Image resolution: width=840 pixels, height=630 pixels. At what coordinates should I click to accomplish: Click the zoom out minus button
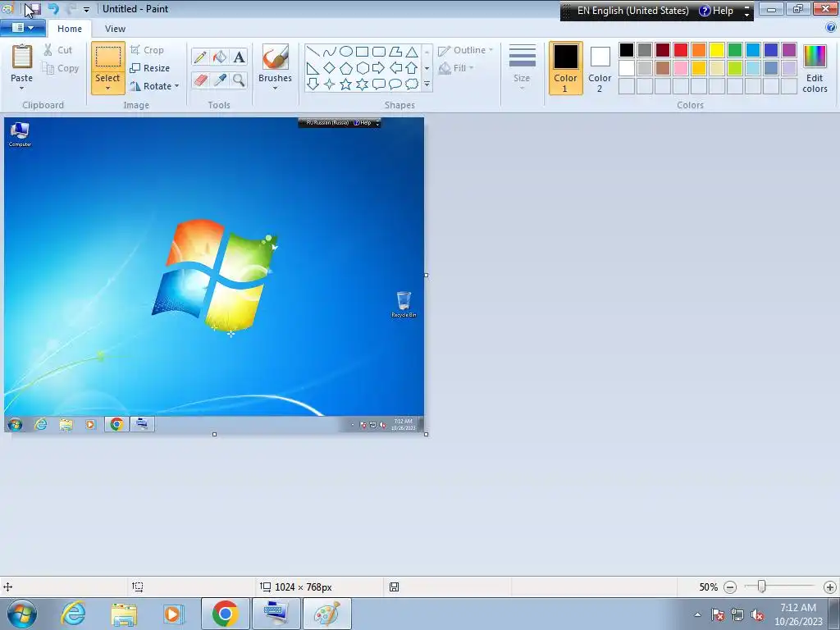(729, 587)
